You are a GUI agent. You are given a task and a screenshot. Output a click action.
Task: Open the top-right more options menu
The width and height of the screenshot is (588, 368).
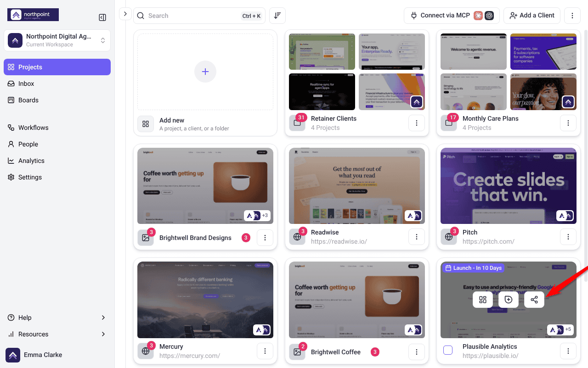pyautogui.click(x=572, y=16)
